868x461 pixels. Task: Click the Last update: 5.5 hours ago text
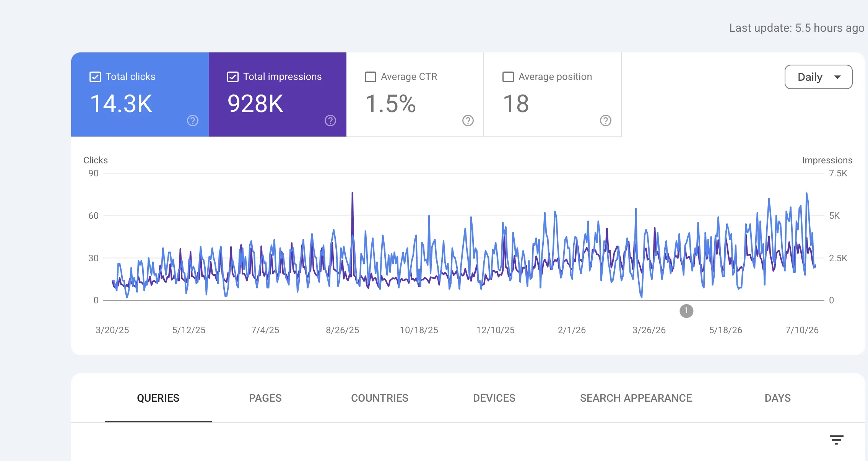point(796,28)
